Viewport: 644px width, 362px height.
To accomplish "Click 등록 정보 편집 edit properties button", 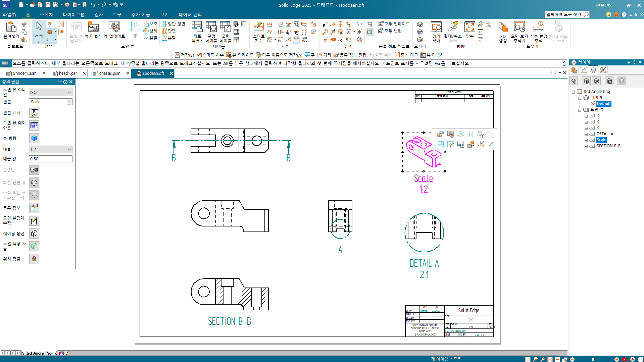I will (x=350, y=55).
